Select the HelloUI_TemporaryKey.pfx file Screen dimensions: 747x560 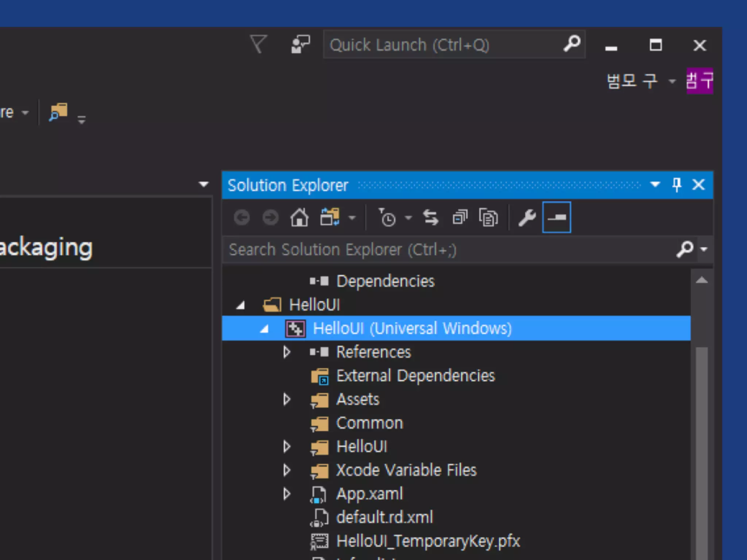(428, 541)
